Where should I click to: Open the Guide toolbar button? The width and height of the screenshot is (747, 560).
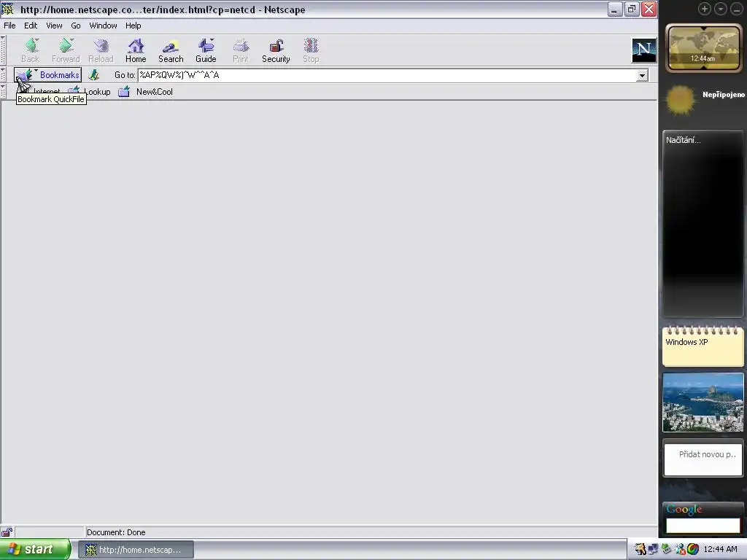[x=206, y=50]
